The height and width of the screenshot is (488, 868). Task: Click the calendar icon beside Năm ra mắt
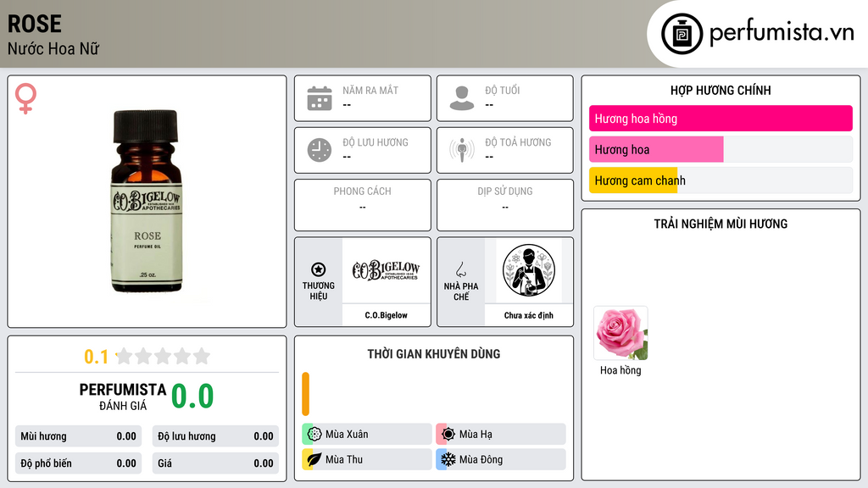320,98
